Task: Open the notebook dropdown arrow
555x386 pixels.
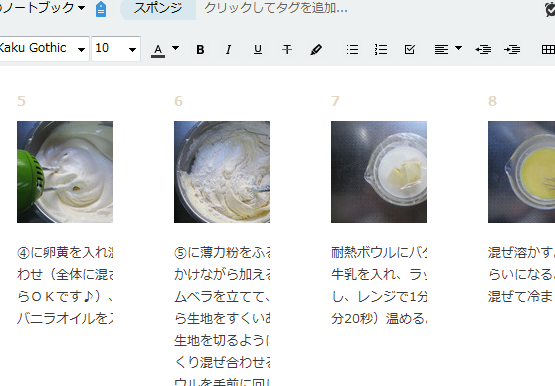Action: (x=82, y=8)
